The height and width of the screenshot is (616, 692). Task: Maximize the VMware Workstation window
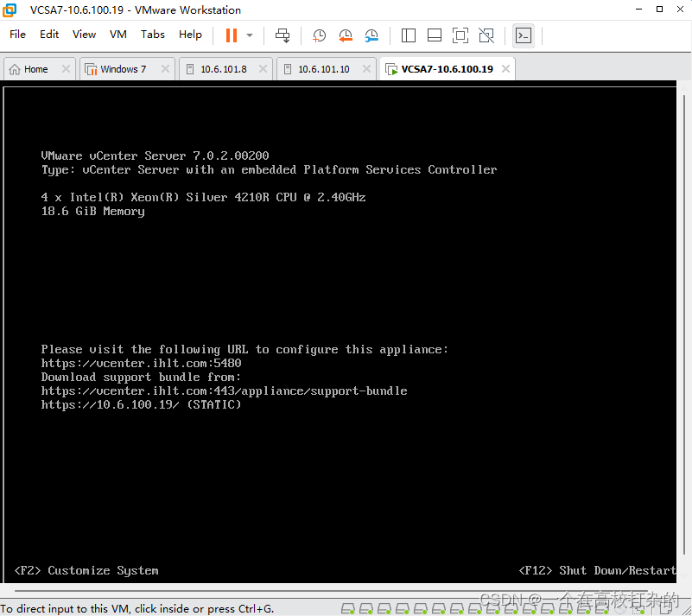coord(659,10)
